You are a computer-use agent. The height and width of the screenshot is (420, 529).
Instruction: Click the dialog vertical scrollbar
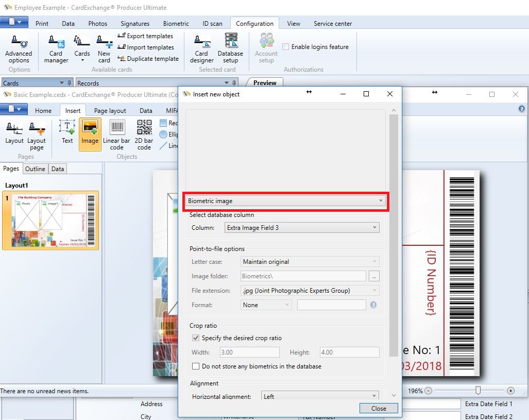coord(394,236)
